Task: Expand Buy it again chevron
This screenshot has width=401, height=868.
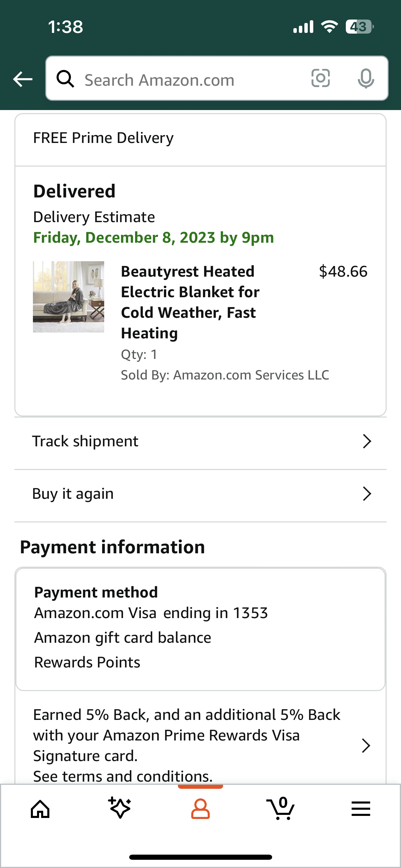Action: tap(367, 494)
